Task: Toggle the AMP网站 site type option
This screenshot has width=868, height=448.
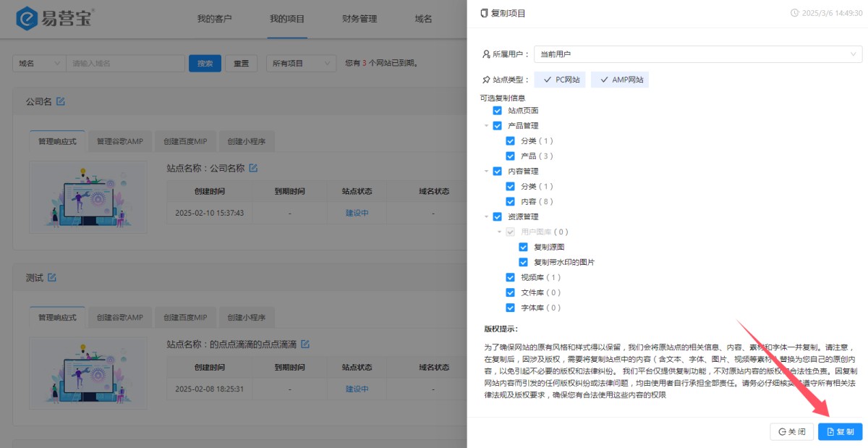Action: (620, 80)
